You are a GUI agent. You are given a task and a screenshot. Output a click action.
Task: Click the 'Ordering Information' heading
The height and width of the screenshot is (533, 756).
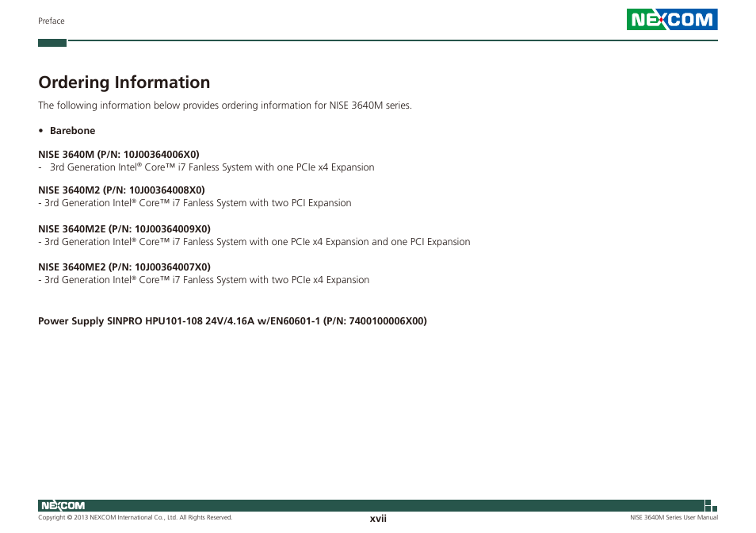[x=124, y=82]
